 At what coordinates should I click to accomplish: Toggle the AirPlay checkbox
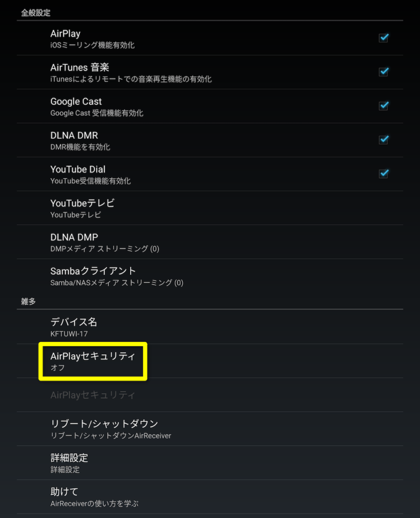tap(384, 38)
